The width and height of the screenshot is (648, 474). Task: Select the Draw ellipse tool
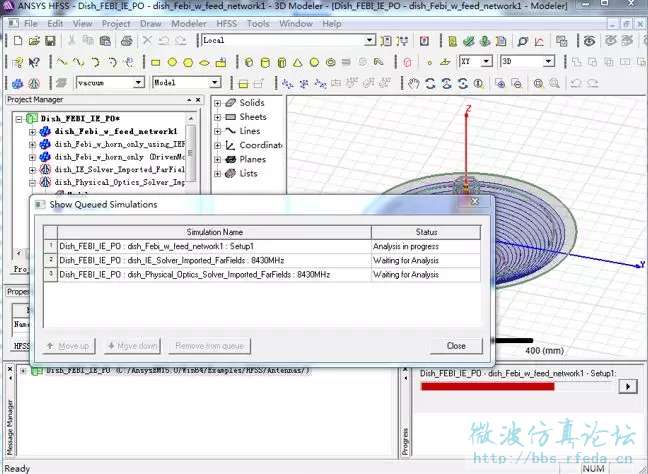click(205, 62)
